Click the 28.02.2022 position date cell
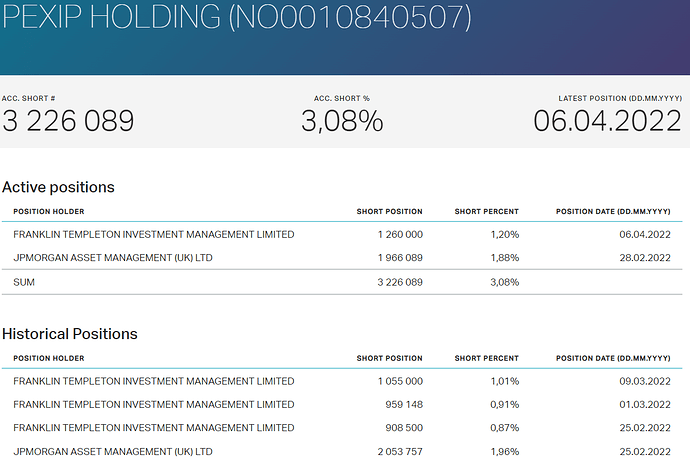 pyautogui.click(x=645, y=257)
